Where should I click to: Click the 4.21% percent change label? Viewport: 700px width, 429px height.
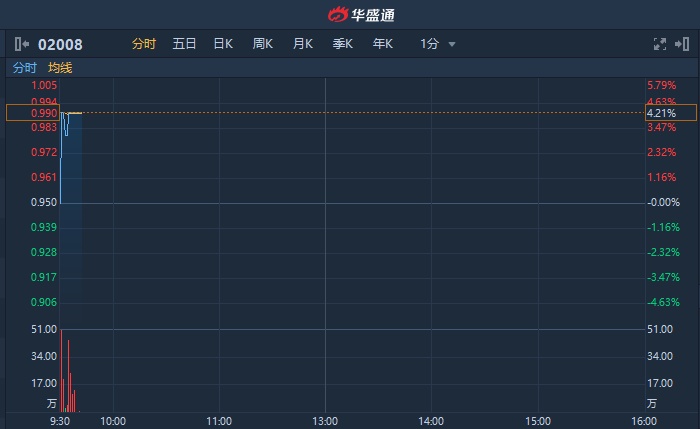[661, 114]
